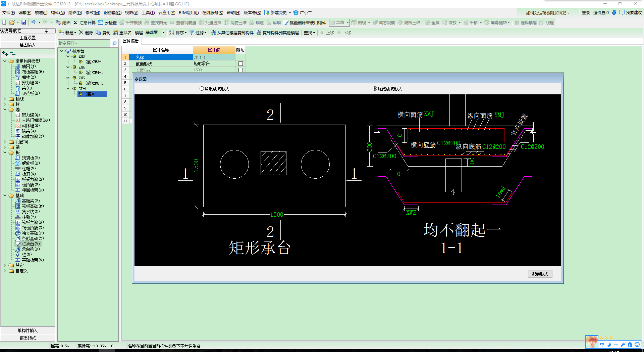
Task: Click 配筋形式 button
Action: pyautogui.click(x=540, y=274)
